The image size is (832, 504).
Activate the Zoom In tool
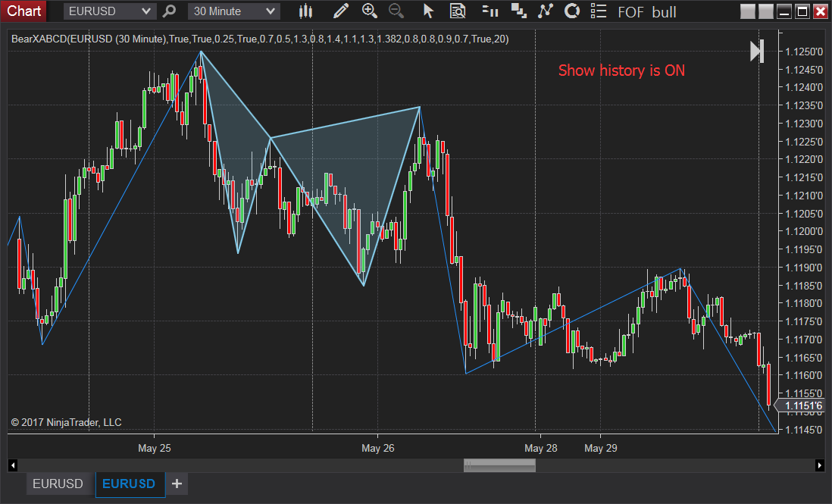[x=369, y=11]
